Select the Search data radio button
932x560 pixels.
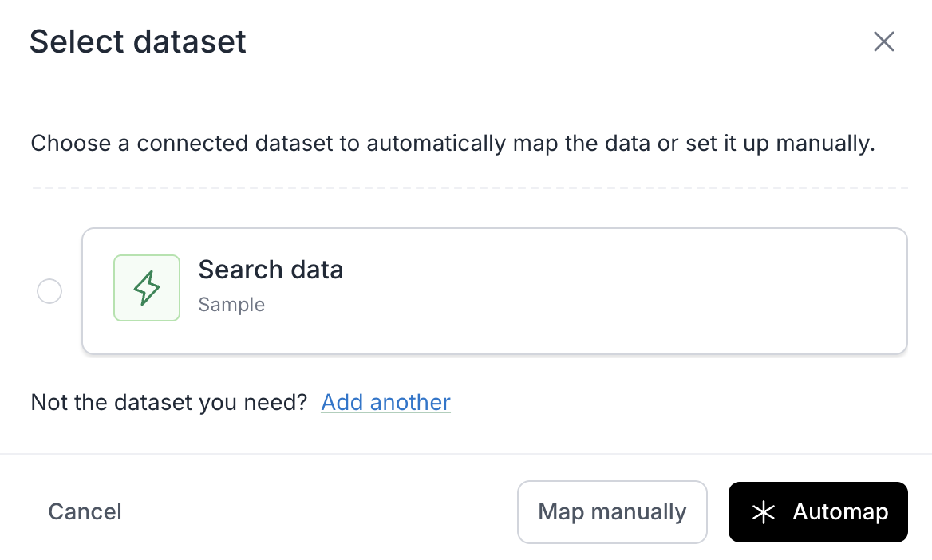coord(49,291)
